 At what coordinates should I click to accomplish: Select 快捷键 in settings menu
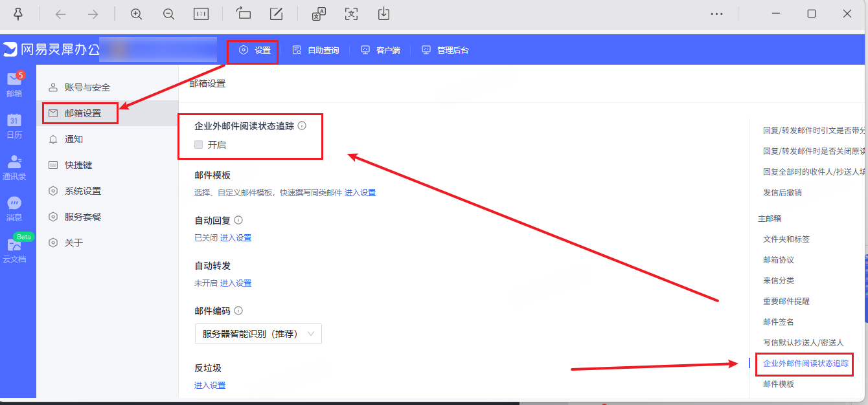(107, 165)
